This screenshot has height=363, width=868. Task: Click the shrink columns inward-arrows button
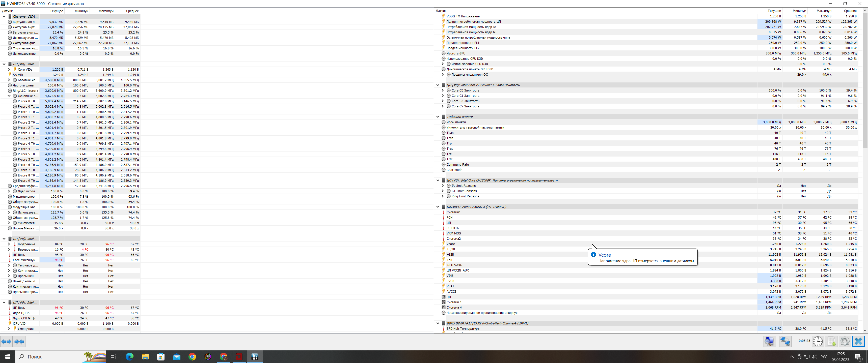click(19, 342)
